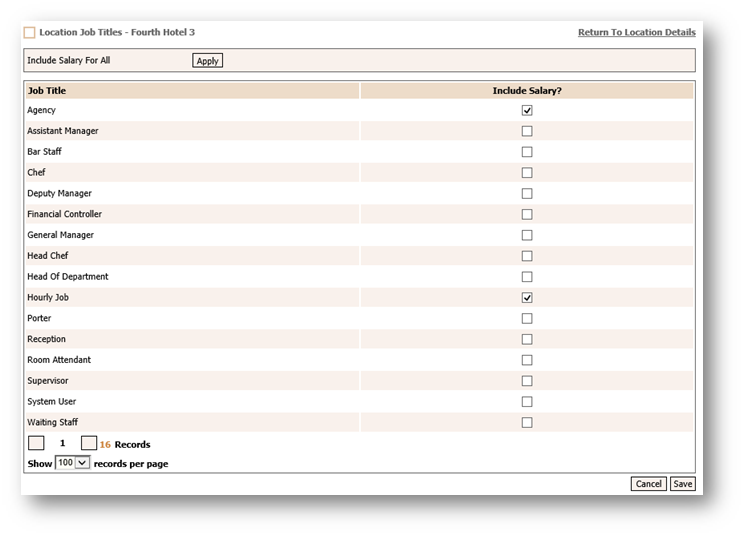Check Include Salary for Financial Controller

click(x=527, y=214)
